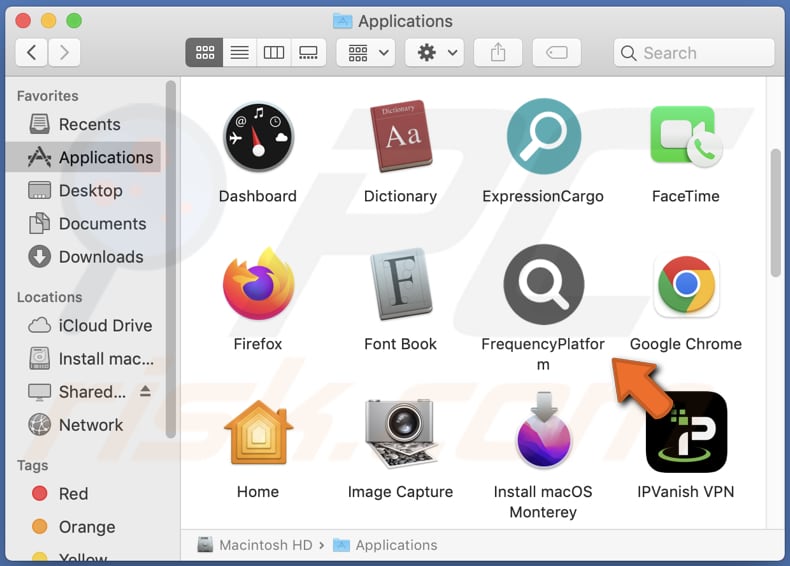Click the Edit Tags toolbar button

[x=557, y=52]
